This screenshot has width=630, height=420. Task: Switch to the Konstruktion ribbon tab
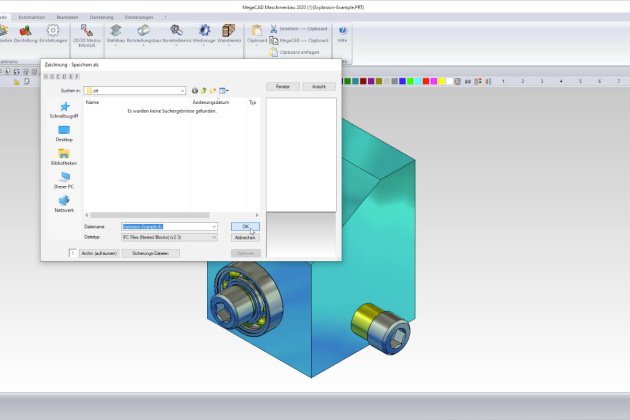[31, 16]
